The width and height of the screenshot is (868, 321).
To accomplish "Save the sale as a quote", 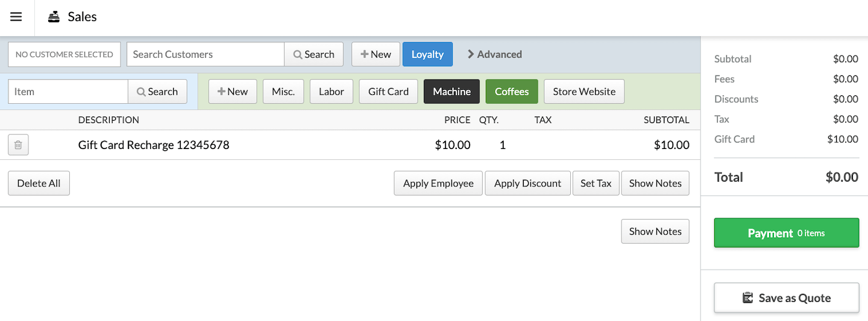I will (786, 297).
